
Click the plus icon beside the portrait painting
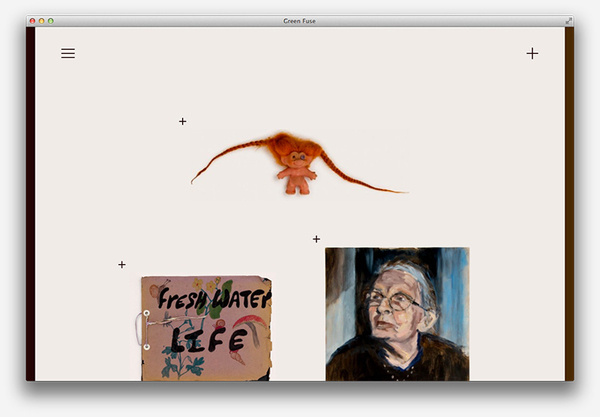pyautogui.click(x=316, y=239)
